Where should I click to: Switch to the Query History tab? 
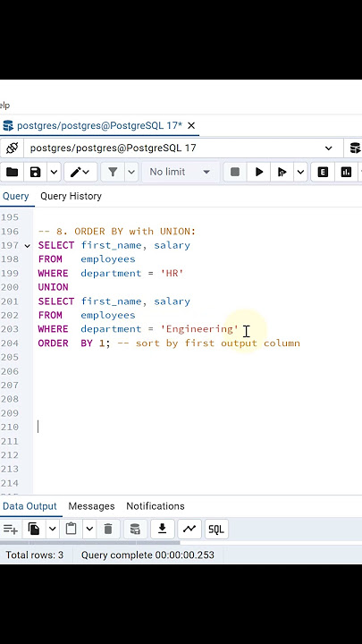click(x=71, y=196)
